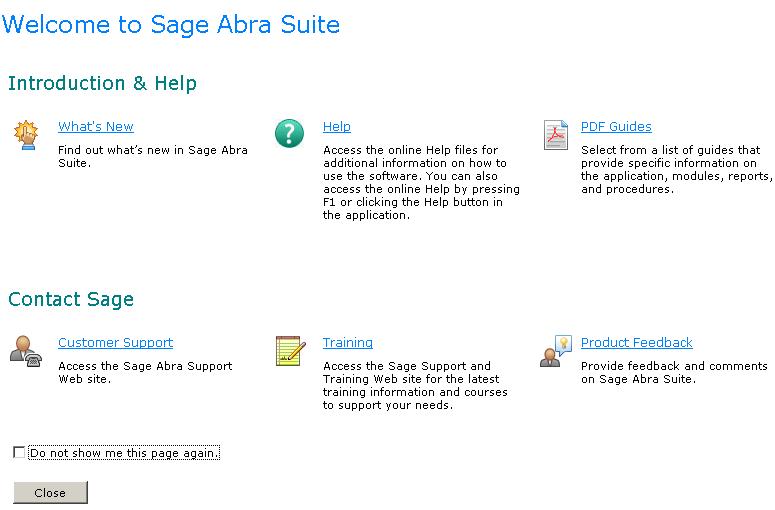Go to the Product Feedback link
Viewport: 775px width, 510px height.
click(636, 343)
